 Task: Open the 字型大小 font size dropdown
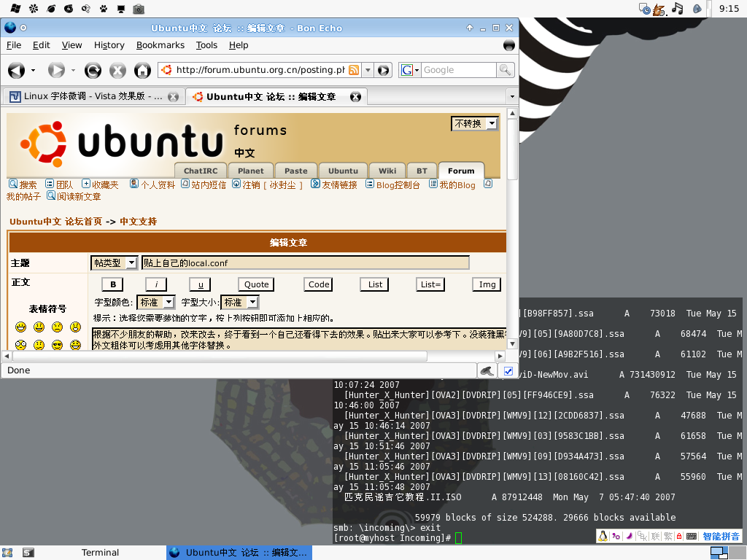239,303
